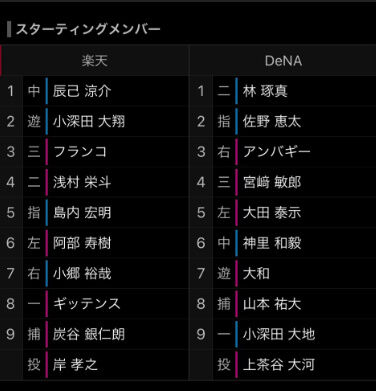Select 島内 宏明 in Rakuten lineup
Image resolution: width=376 pixels, height=391 pixels.
click(x=82, y=212)
